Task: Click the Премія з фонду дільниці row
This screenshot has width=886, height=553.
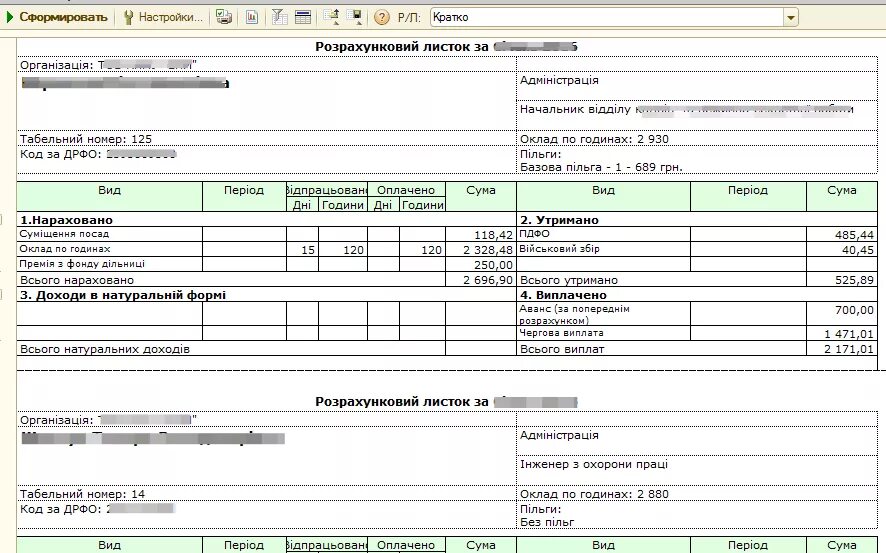Action: click(x=82, y=264)
